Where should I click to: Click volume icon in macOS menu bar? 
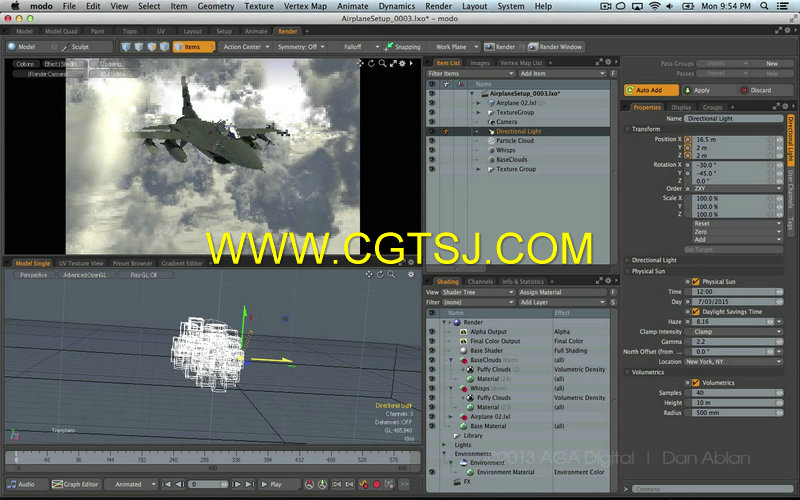(x=670, y=6)
